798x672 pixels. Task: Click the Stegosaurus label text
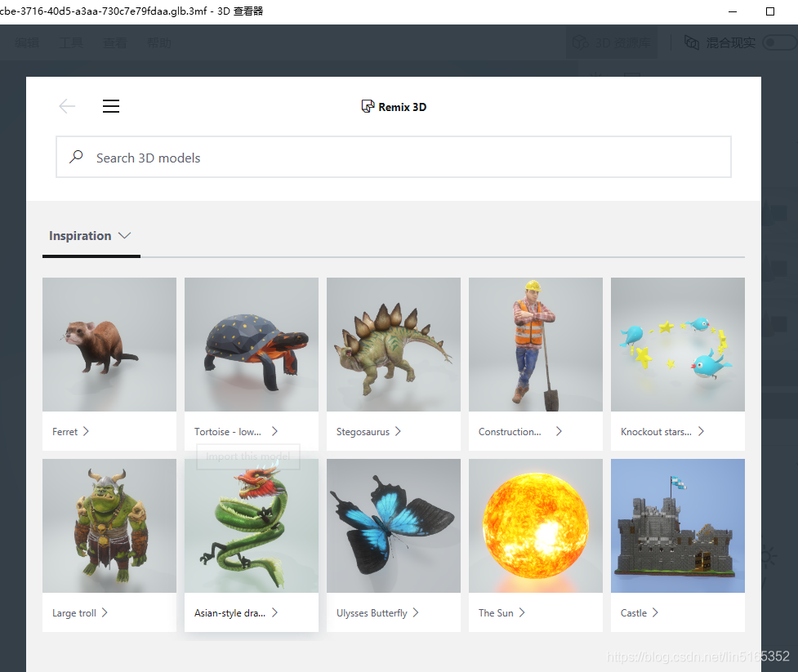pyautogui.click(x=363, y=432)
